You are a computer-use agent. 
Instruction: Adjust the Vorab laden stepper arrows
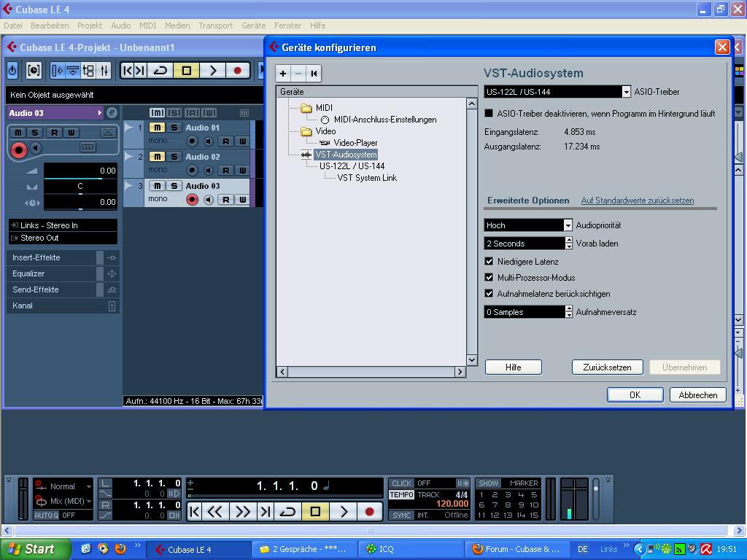[569, 244]
